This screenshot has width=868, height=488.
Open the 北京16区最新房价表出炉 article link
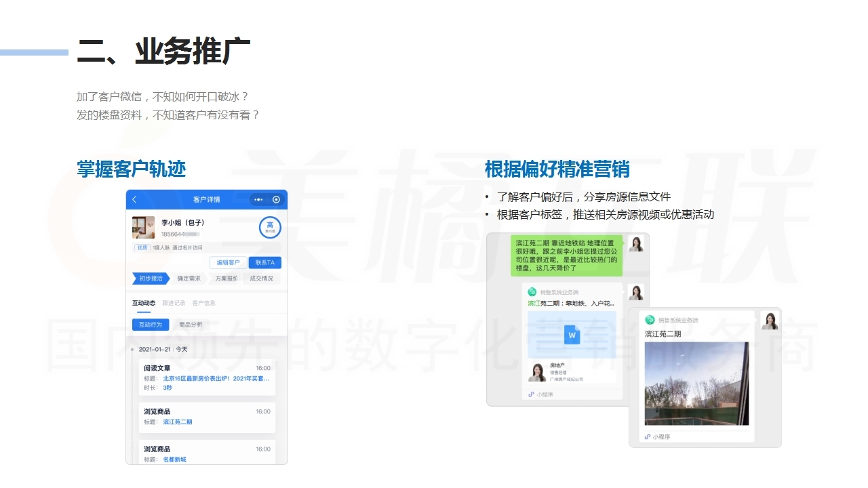tap(216, 378)
